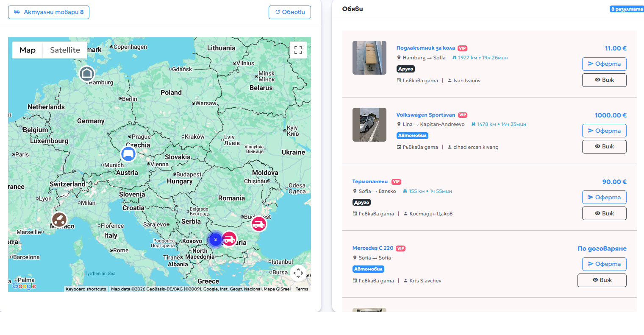This screenshot has height=335, width=644.
Task: Click the По договаряне price text
Action: tap(602, 248)
